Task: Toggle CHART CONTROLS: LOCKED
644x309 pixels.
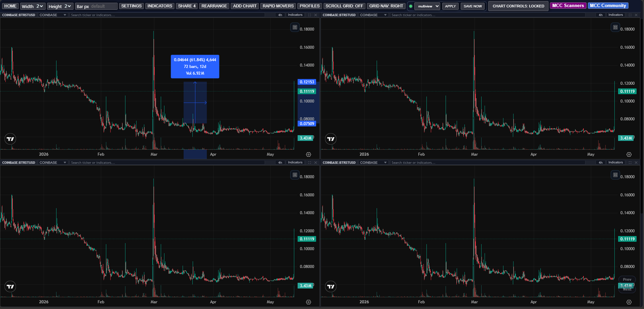Action: 518,6
